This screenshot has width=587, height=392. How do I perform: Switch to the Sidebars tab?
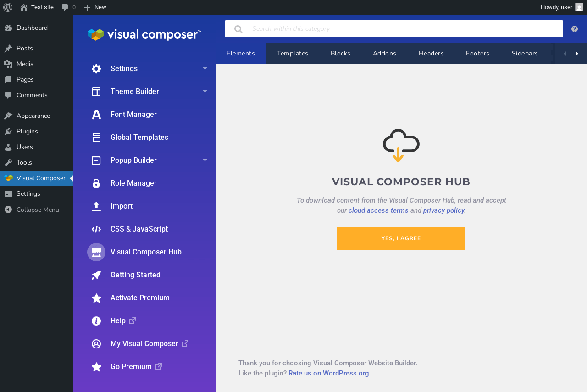tap(525, 54)
